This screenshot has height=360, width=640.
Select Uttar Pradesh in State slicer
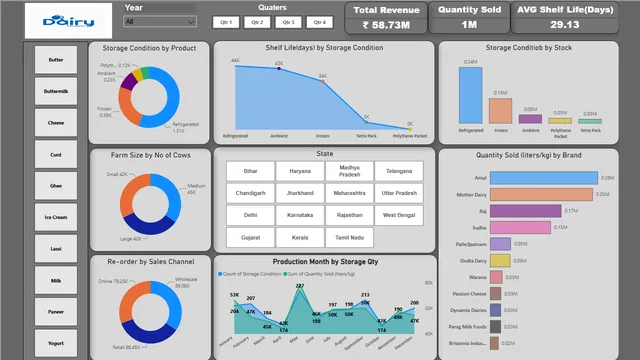(399, 193)
